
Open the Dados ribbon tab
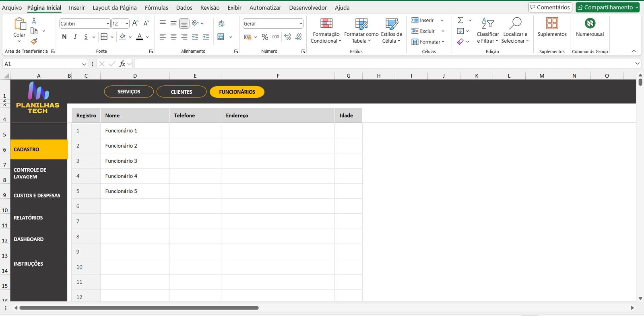(x=184, y=8)
